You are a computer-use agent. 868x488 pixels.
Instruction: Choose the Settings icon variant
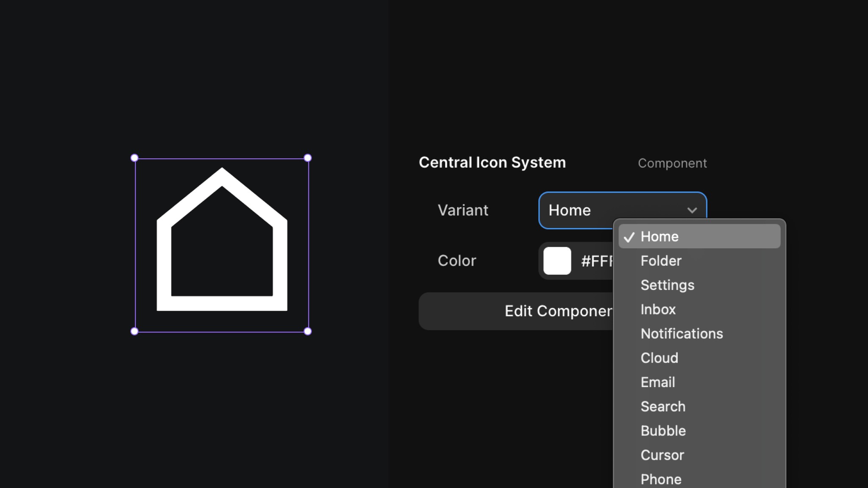668,285
